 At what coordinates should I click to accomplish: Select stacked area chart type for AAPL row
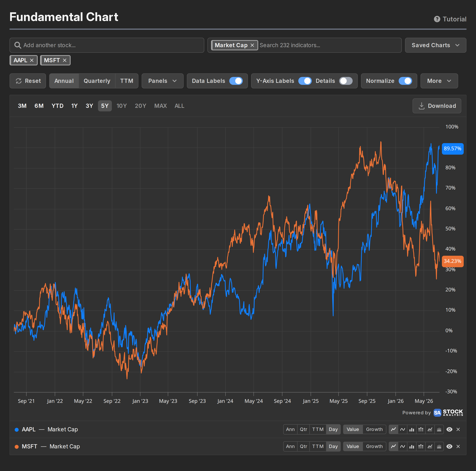click(x=439, y=429)
